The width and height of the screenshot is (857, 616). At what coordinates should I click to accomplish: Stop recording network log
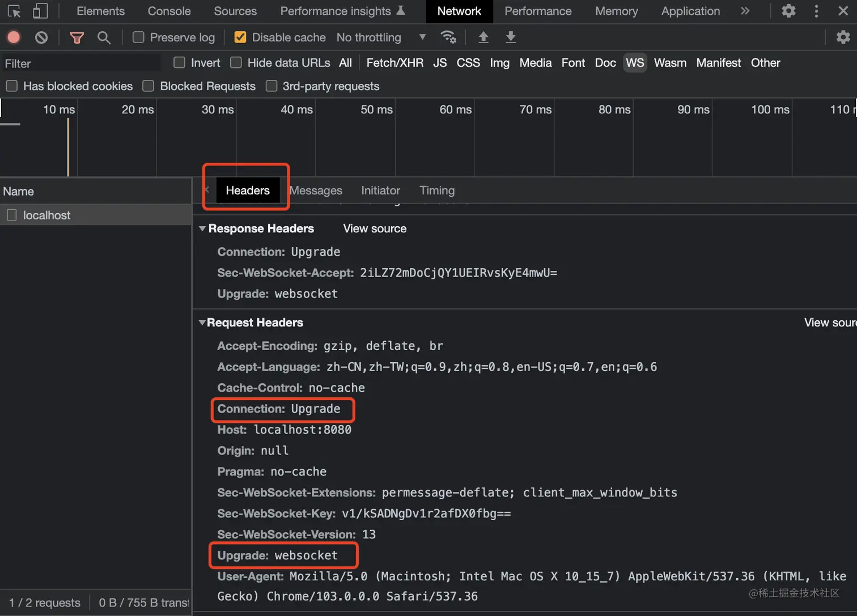(14, 37)
